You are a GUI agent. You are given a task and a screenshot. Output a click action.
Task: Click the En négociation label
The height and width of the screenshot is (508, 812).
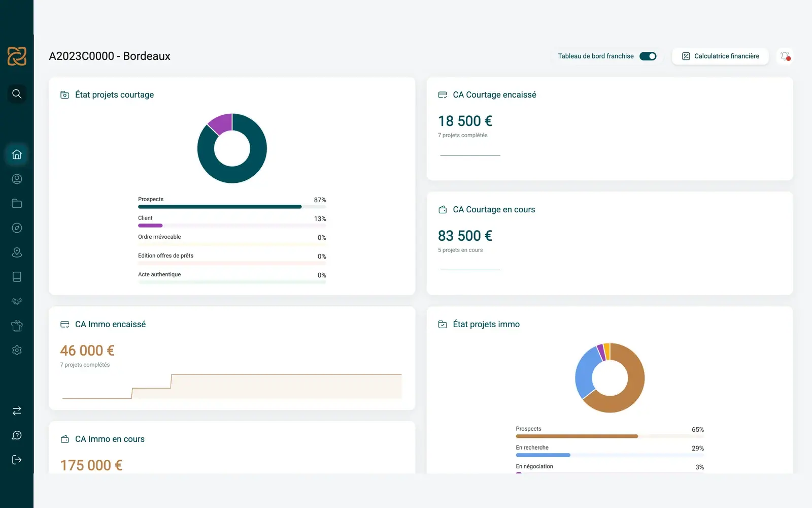(534, 466)
